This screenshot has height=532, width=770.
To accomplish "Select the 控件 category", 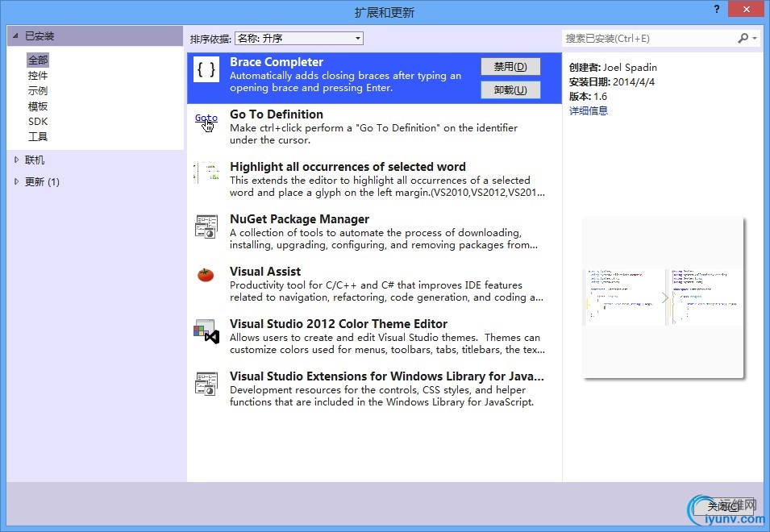I will tap(38, 76).
